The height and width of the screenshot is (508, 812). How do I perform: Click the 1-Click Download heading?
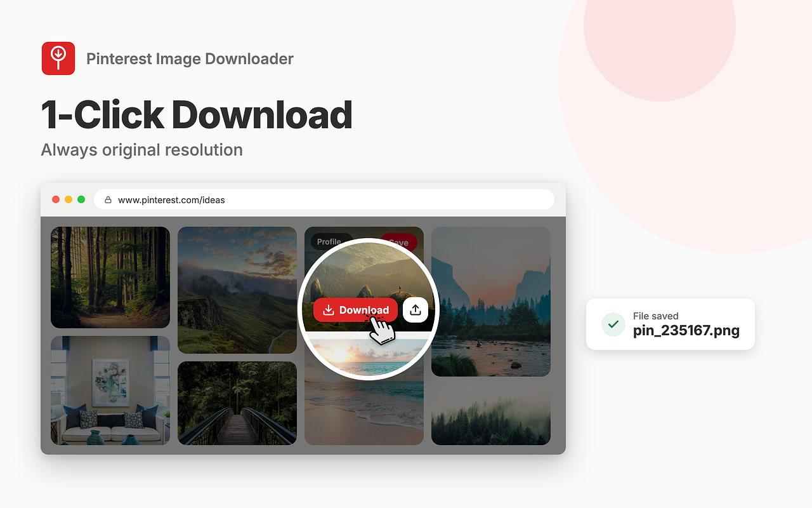pos(197,115)
